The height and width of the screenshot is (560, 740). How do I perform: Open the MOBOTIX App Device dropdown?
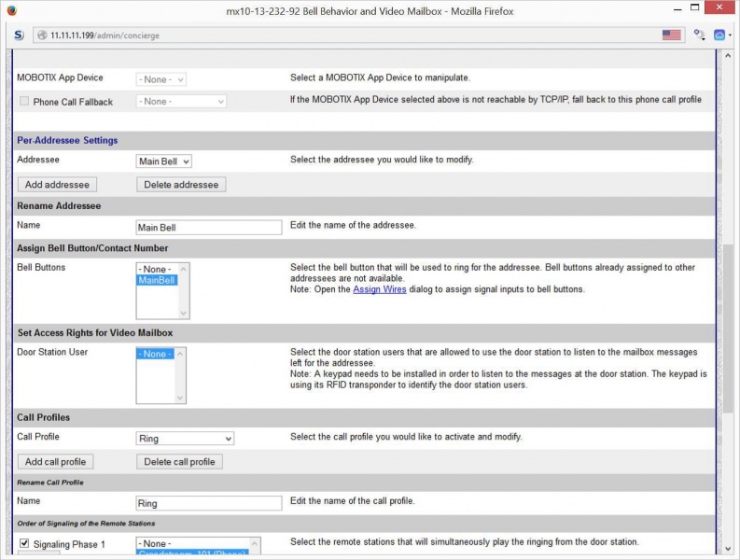[x=161, y=79]
